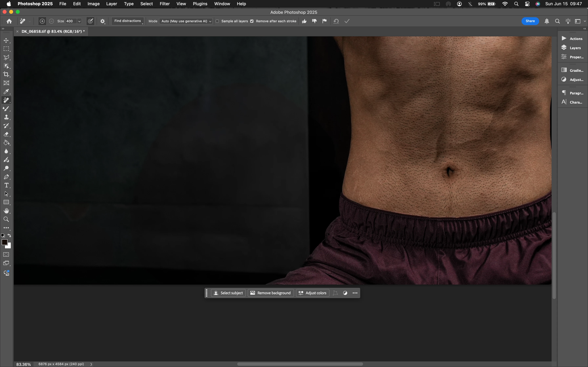588x367 pixels.
Task: Open the Filter menu
Action: click(x=165, y=4)
